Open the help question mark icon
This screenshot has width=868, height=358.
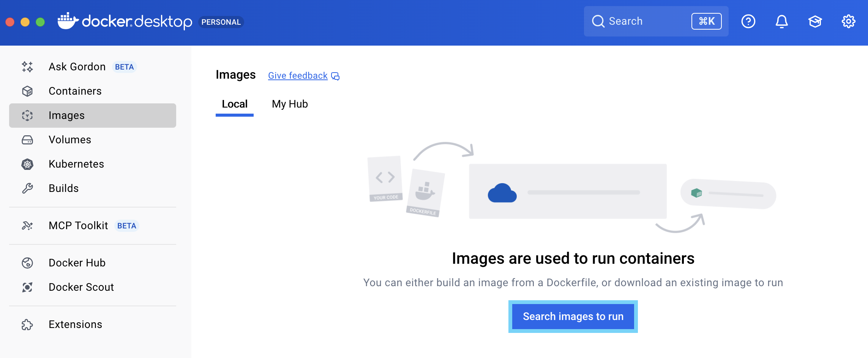click(x=748, y=21)
